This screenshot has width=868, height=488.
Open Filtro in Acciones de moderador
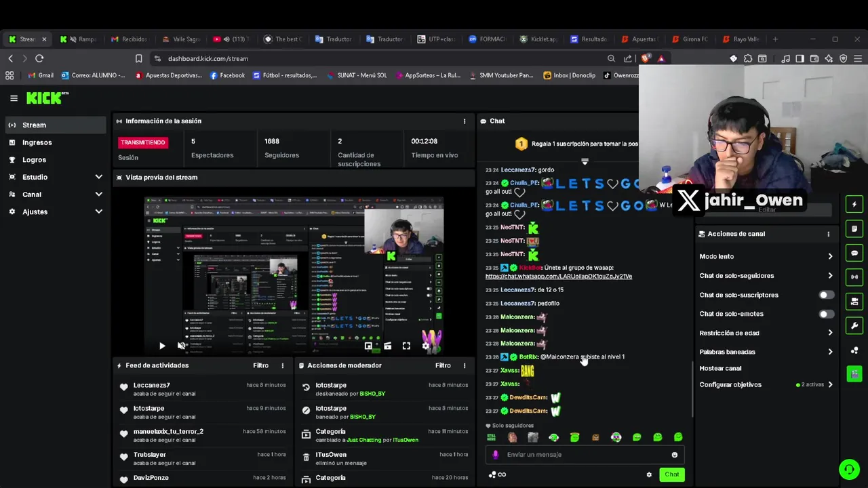pos(443,365)
